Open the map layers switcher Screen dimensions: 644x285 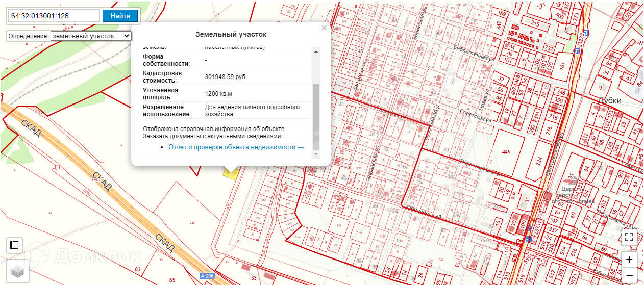click(x=18, y=272)
